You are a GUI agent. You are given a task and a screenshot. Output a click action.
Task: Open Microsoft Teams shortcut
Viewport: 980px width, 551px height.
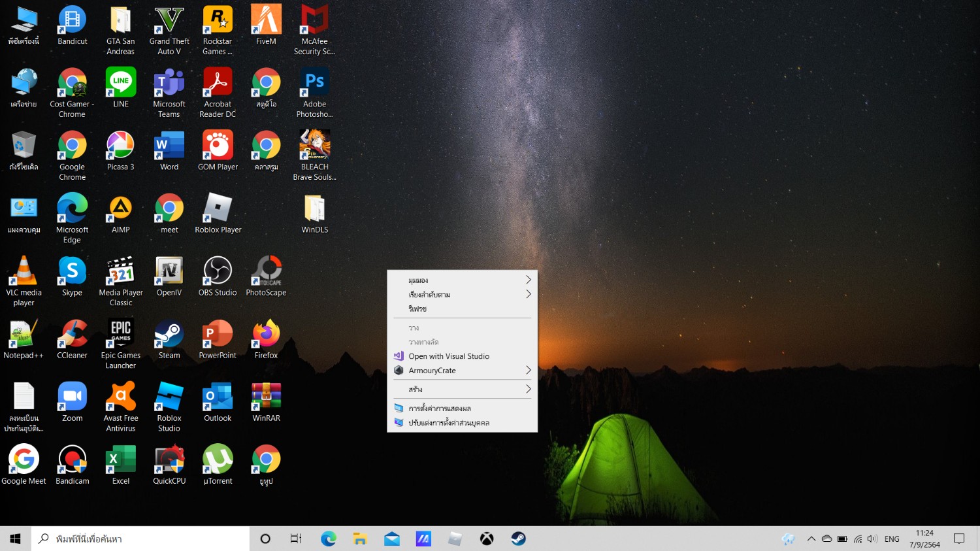coord(169,93)
